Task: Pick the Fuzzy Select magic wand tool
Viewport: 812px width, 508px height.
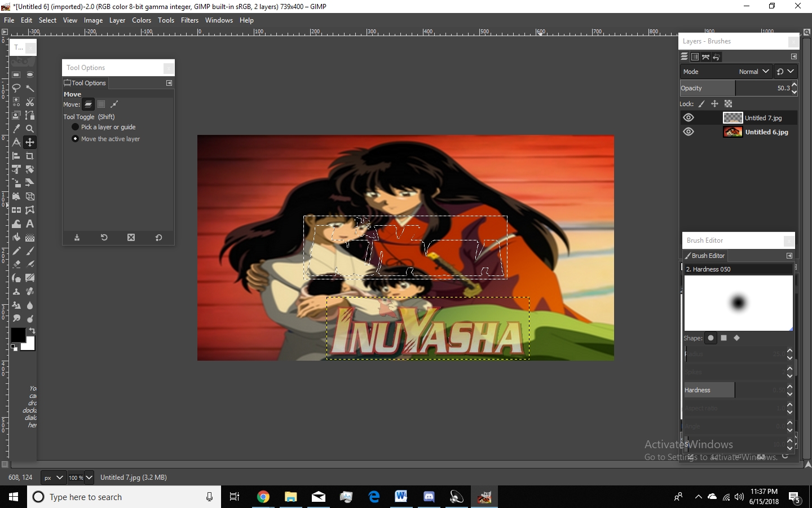Action: tap(30, 88)
